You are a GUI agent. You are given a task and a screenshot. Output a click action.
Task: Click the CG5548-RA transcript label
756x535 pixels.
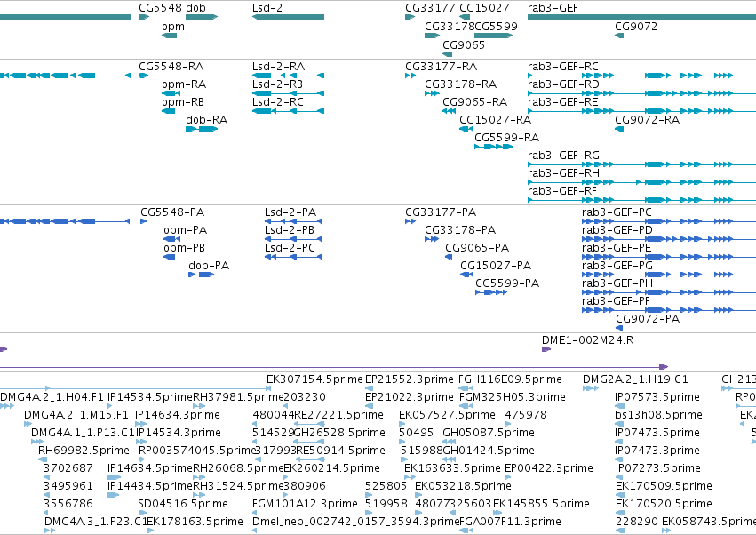click(x=171, y=67)
